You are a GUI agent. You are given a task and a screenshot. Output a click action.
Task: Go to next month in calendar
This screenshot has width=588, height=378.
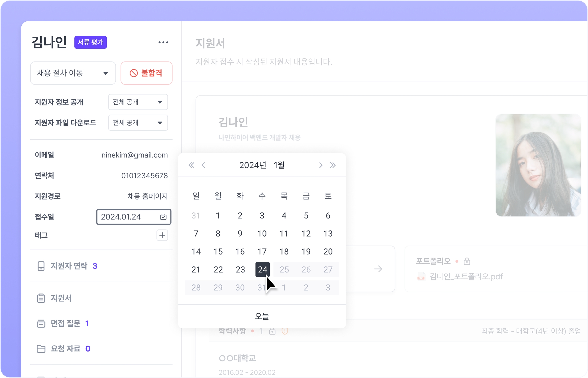tap(321, 165)
